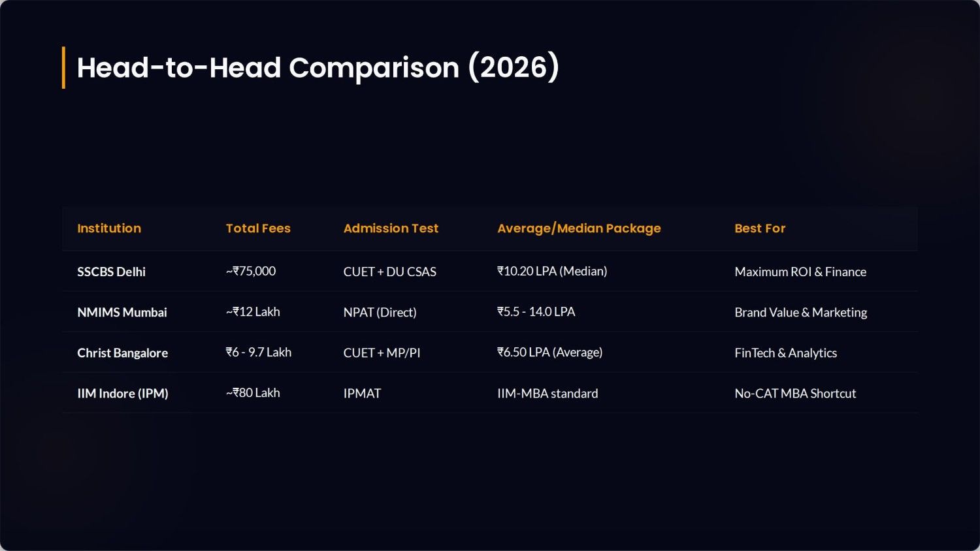The image size is (980, 551).
Task: Select the IIM-MBA standard cell
Action: point(547,393)
